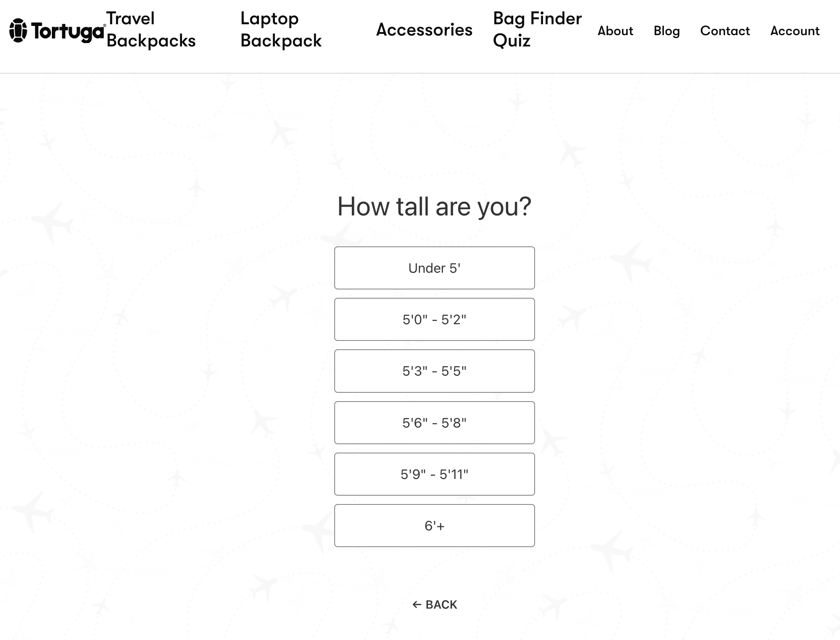This screenshot has height=640, width=840.
Task: Open the Laptop Backpack menu
Action: pyautogui.click(x=281, y=29)
